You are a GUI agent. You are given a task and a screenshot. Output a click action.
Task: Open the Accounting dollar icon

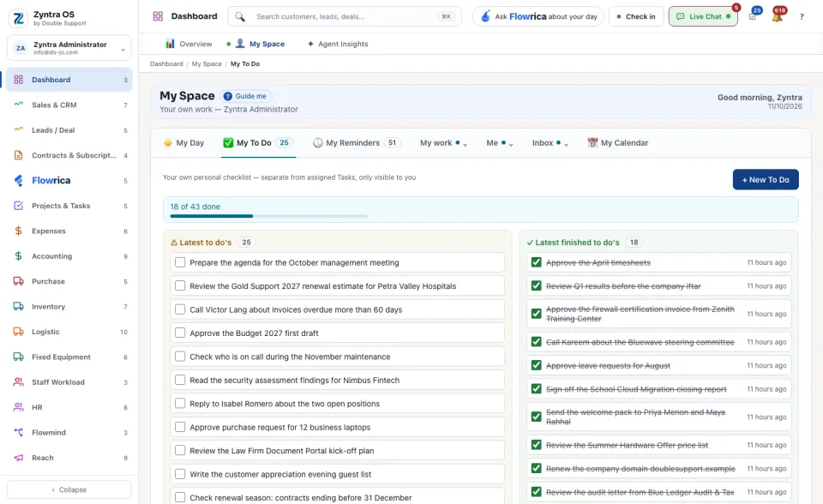[18, 255]
